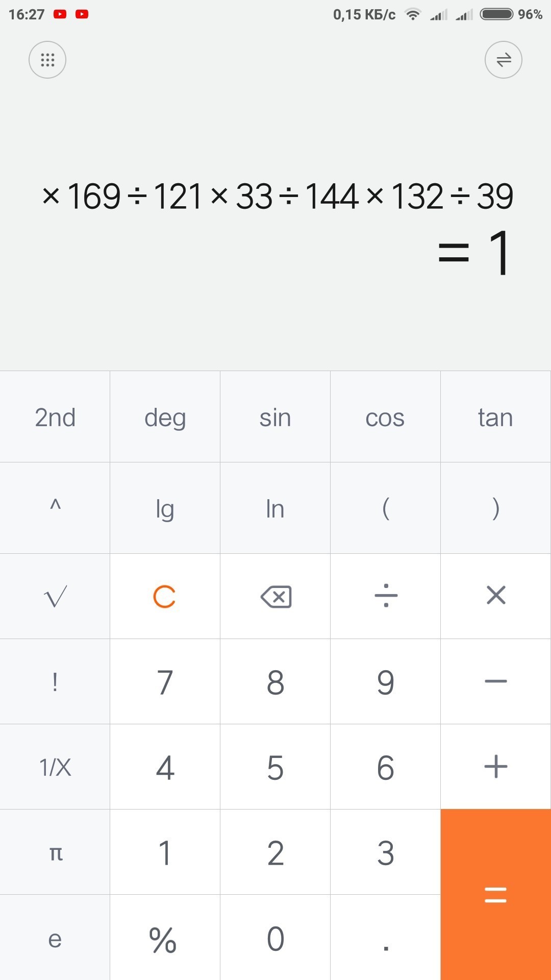Tap the expression in the display
This screenshot has height=980, width=551.
tap(278, 196)
